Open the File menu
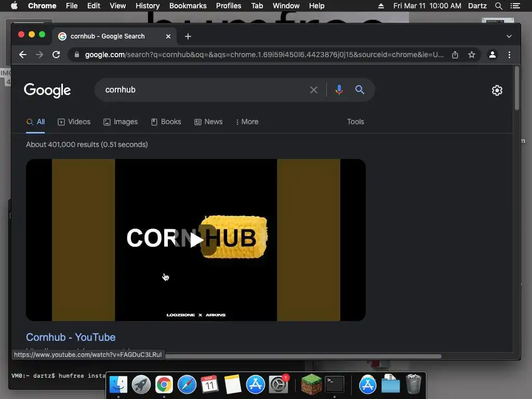The width and height of the screenshot is (532, 399). (x=72, y=6)
